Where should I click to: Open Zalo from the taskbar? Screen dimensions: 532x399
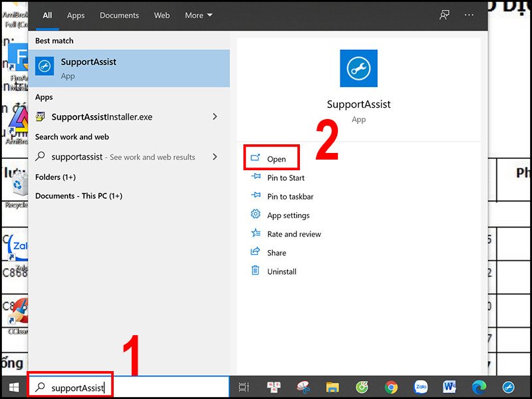(x=421, y=386)
